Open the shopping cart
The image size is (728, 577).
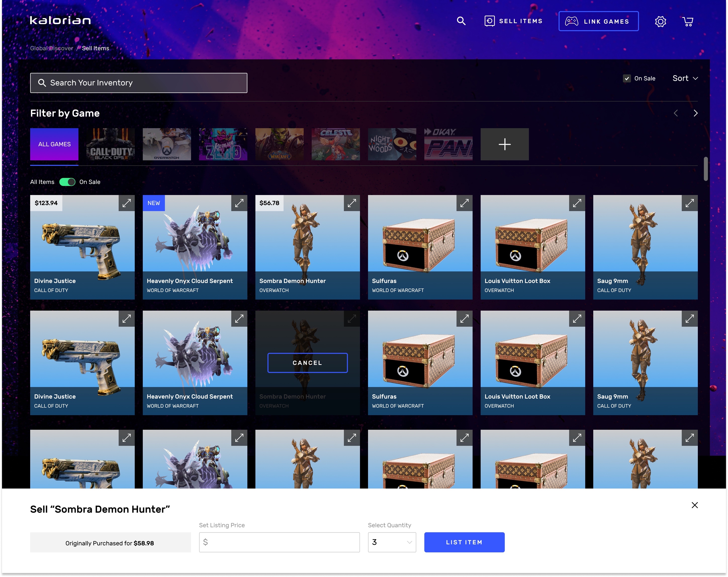[x=688, y=21]
